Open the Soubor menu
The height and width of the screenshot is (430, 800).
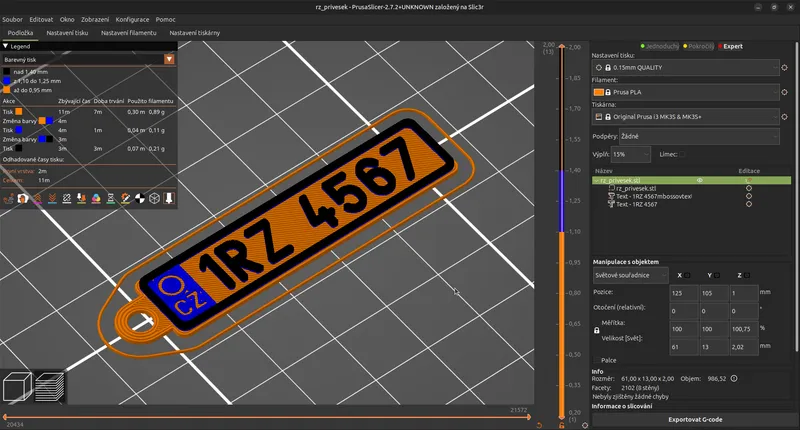pos(12,19)
